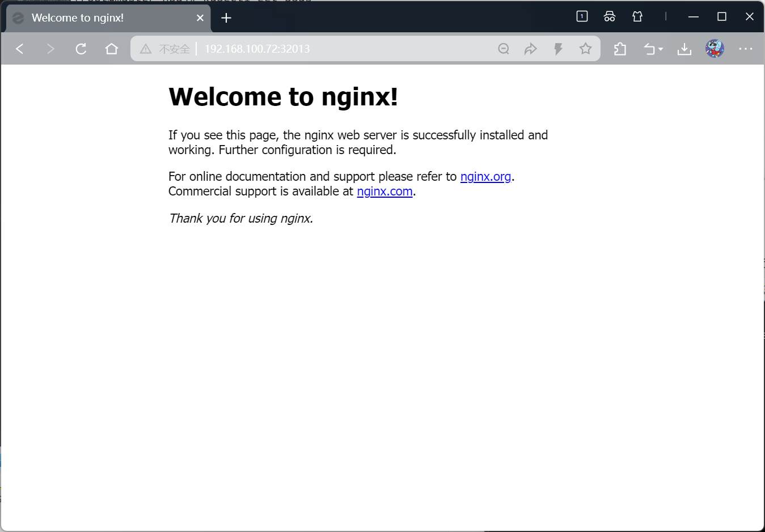The width and height of the screenshot is (765, 532).
Task: Open the nginx.com link
Action: pos(385,191)
